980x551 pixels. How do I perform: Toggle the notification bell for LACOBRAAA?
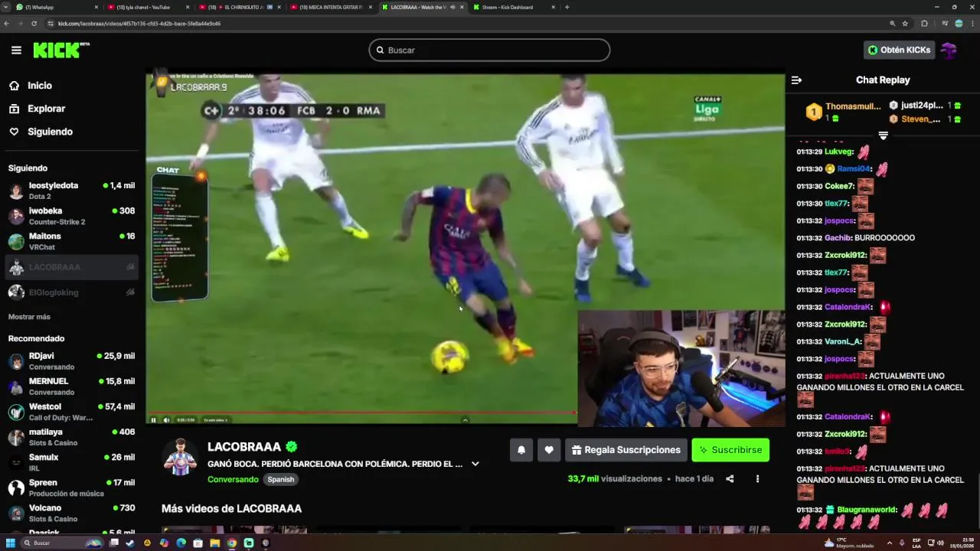click(521, 450)
